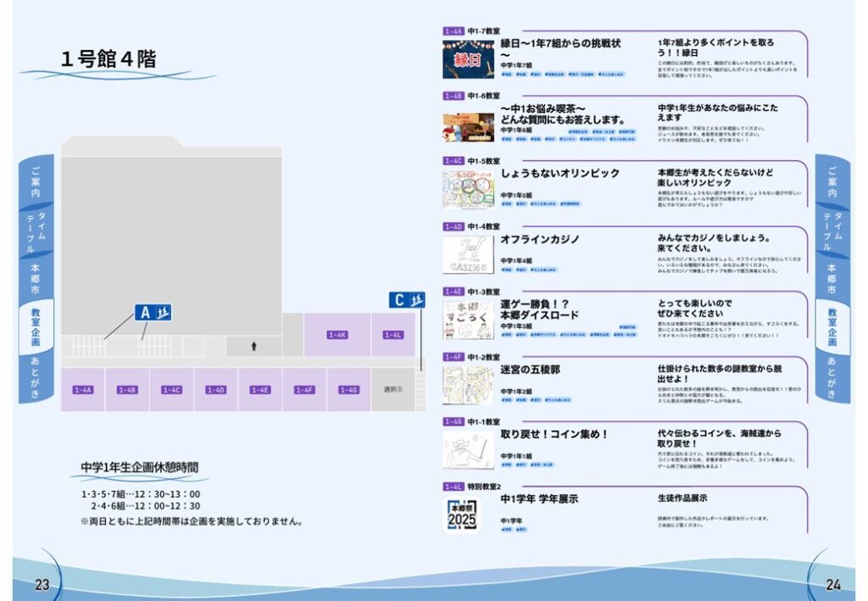Image resolution: width=868 pixels, height=601 pixels.
Task: Select room 1-4D on the floor map
Action: [215, 390]
